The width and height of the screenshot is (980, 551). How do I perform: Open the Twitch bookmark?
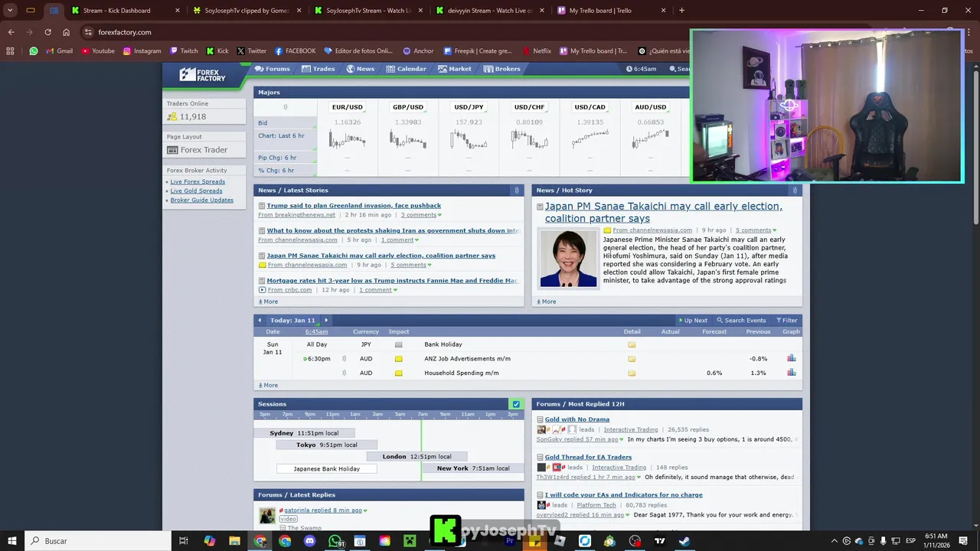(183, 51)
